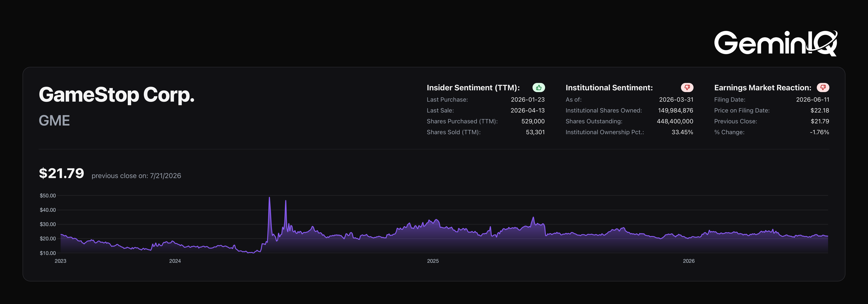Click the 149,984,876 shares owned value
868x304 pixels.
pos(676,111)
